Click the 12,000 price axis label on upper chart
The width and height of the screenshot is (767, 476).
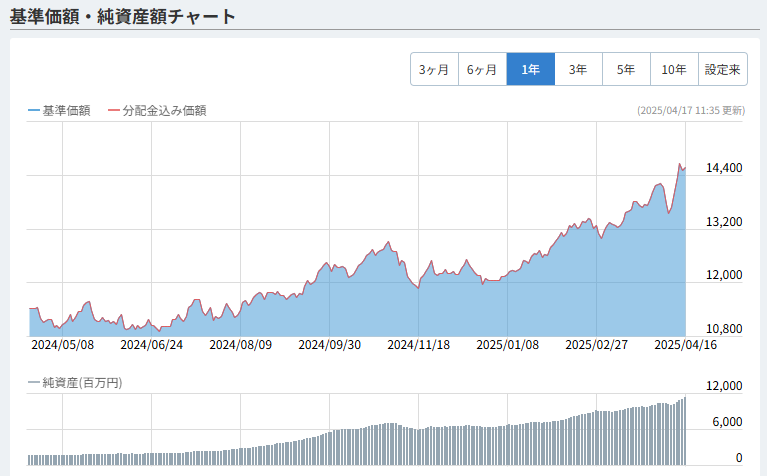point(724,275)
